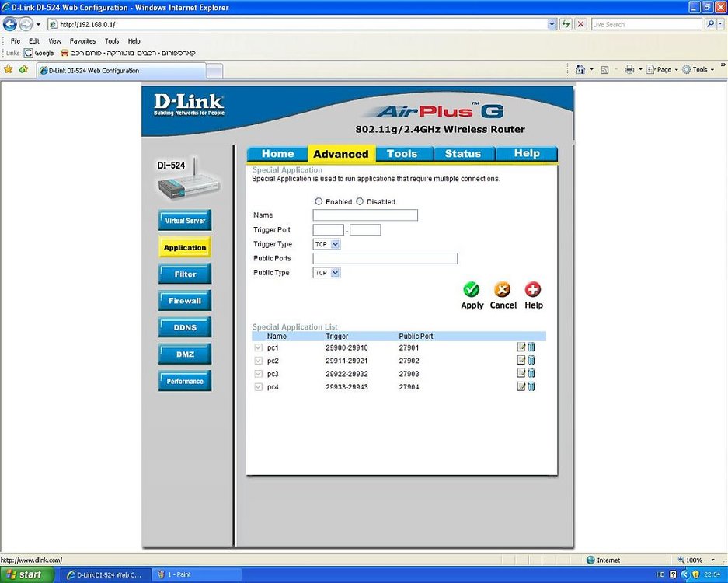The width and height of the screenshot is (728, 583).
Task: Click the first Trigger Port field
Action: [x=328, y=230]
